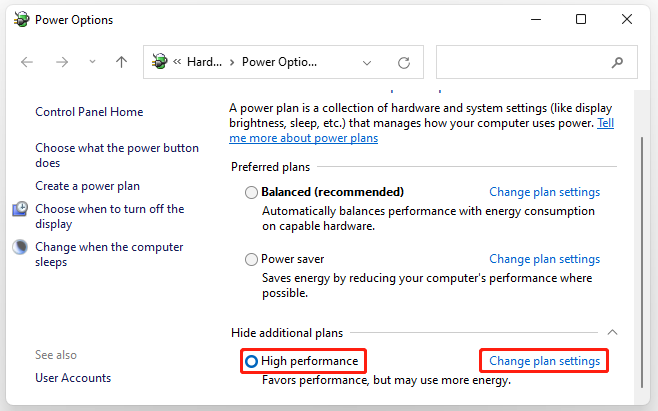The height and width of the screenshot is (411, 658).
Task: Open Change plan settings for Balanced
Action: tap(544, 192)
